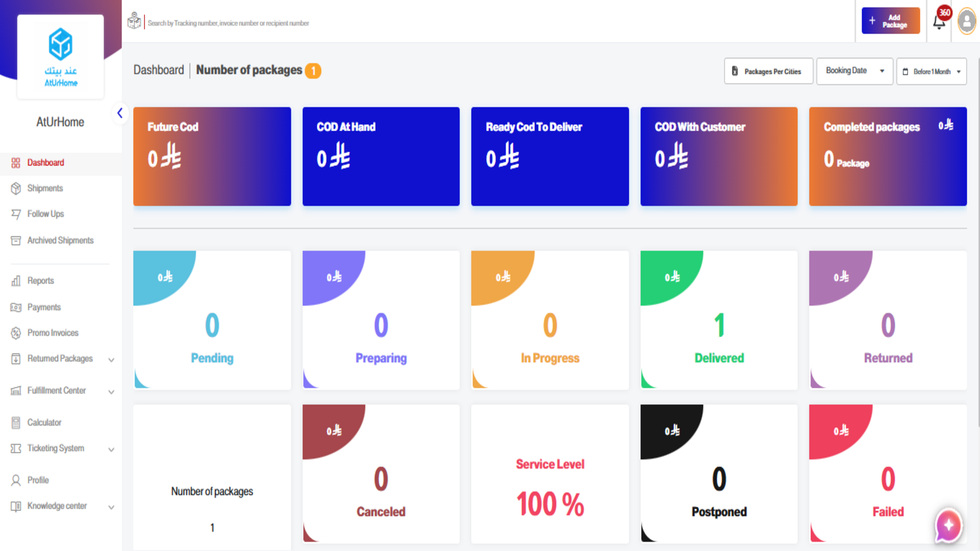Click the package search icon
The image size is (980, 551).
(x=134, y=21)
